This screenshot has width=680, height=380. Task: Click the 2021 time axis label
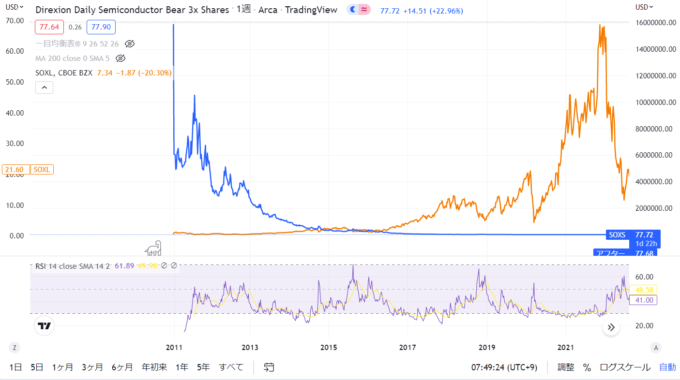pos(566,347)
